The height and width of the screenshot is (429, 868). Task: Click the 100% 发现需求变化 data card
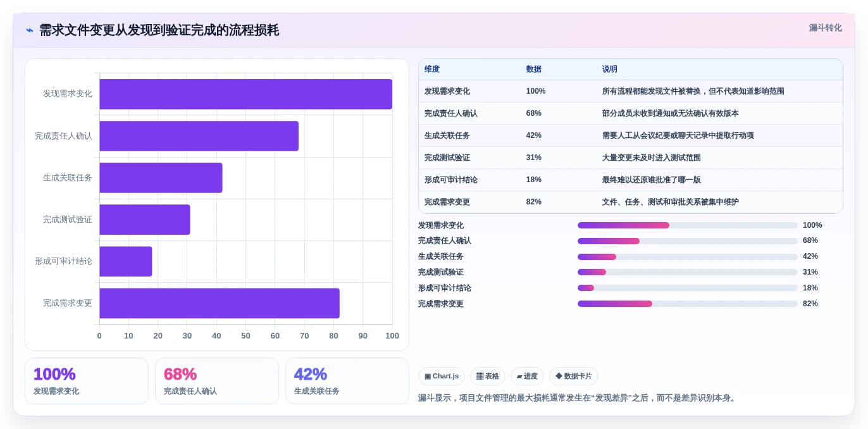(87, 381)
